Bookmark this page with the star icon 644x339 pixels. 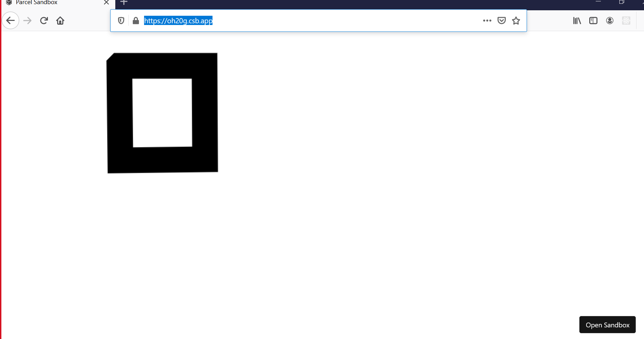tap(516, 21)
